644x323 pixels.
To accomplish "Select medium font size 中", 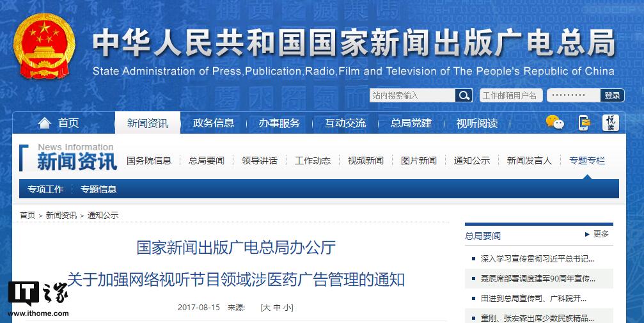I will tap(276, 308).
